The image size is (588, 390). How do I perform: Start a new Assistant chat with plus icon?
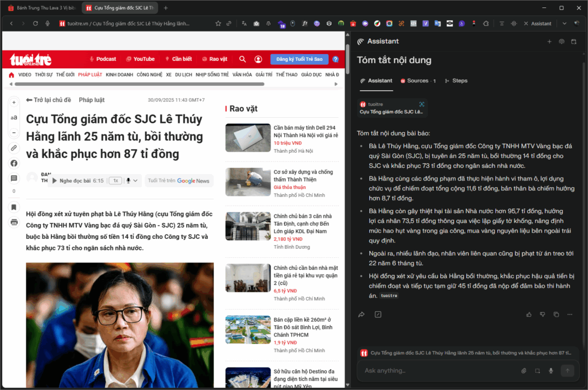[x=550, y=41]
